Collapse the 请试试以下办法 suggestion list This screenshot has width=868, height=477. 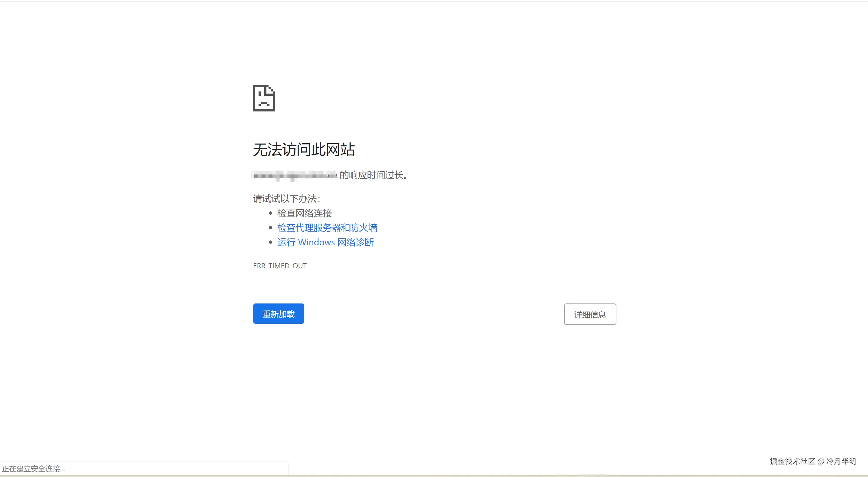[286, 199]
